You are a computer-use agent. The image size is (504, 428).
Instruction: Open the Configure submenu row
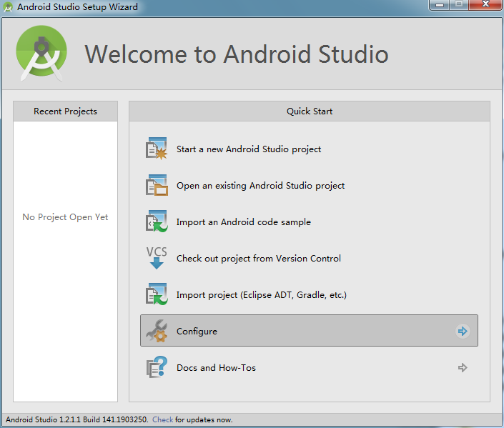(x=309, y=331)
